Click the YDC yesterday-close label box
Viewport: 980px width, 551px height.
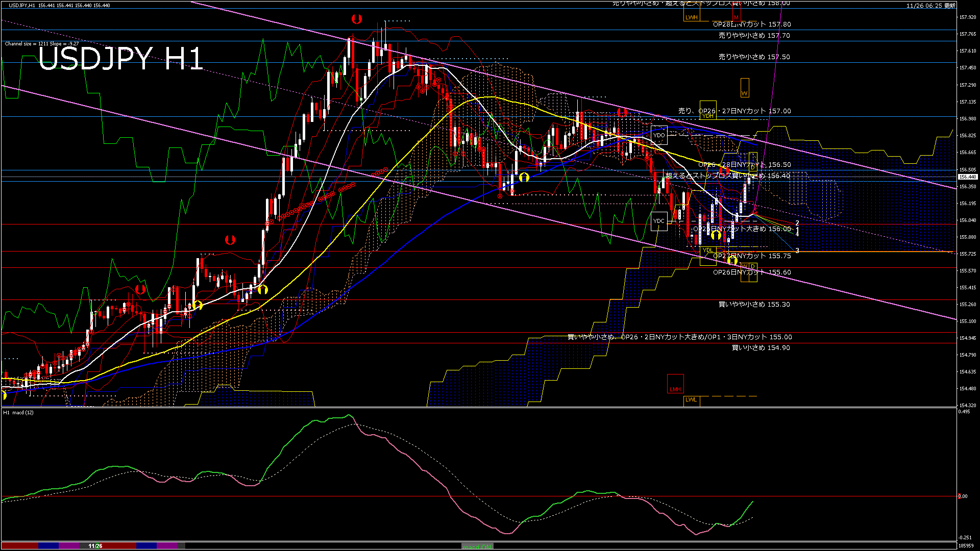pyautogui.click(x=659, y=221)
